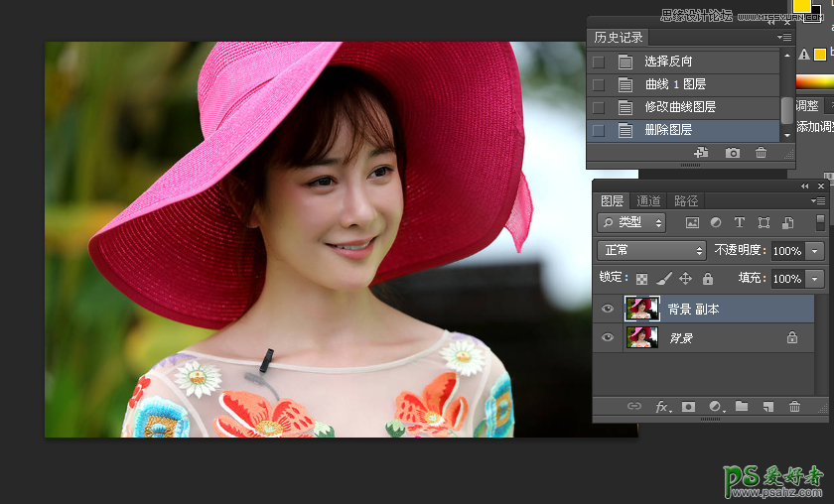Toggle visibility of the 背景 layer

608,338
